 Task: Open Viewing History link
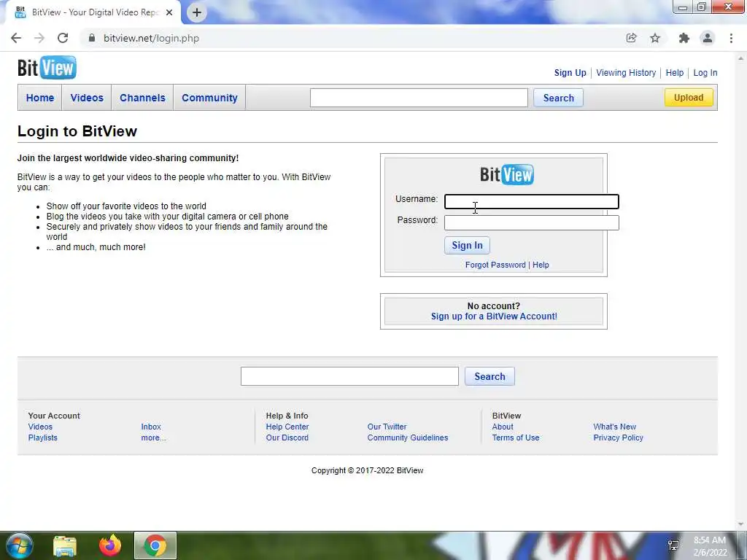coord(626,73)
